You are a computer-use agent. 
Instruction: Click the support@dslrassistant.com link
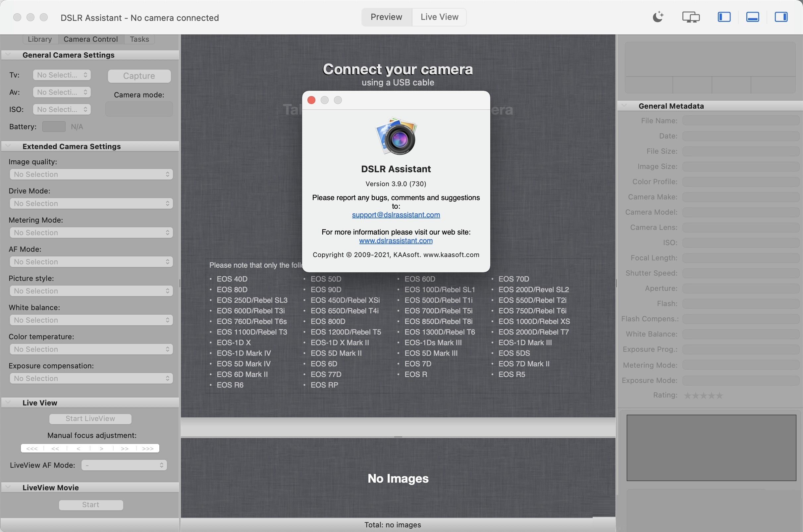click(x=396, y=214)
